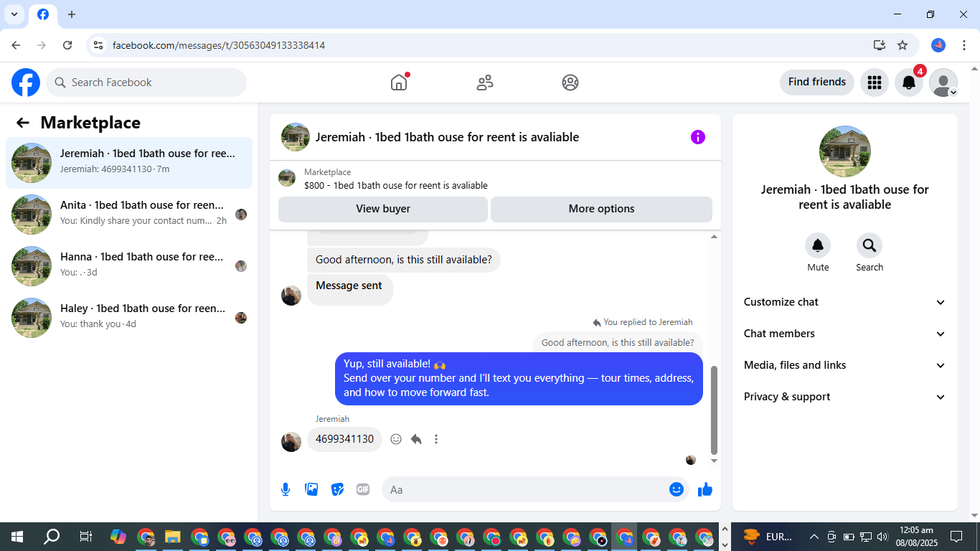React to the 4699341130 message

pos(396,439)
